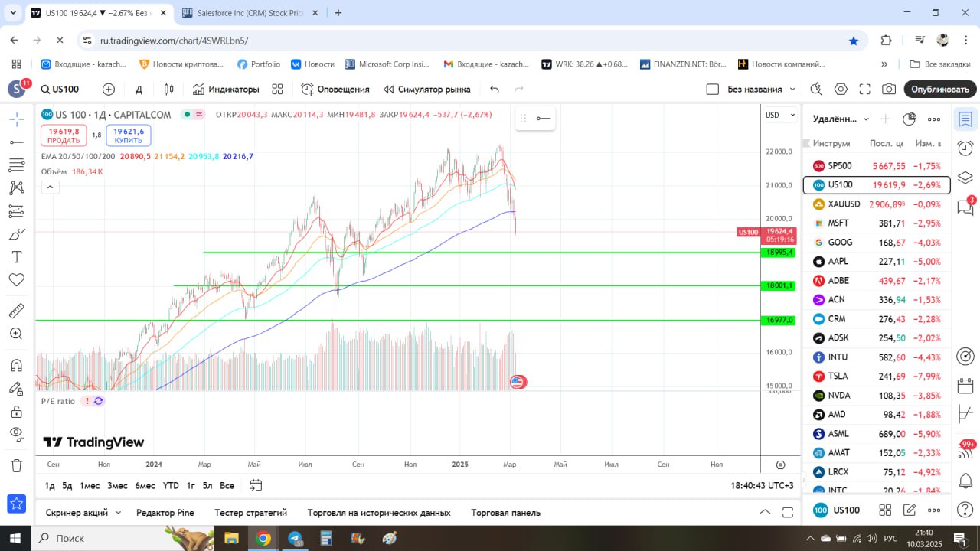This screenshot has height=551, width=980.
Task: Remove drawings with the trash icon
Action: tap(16, 465)
